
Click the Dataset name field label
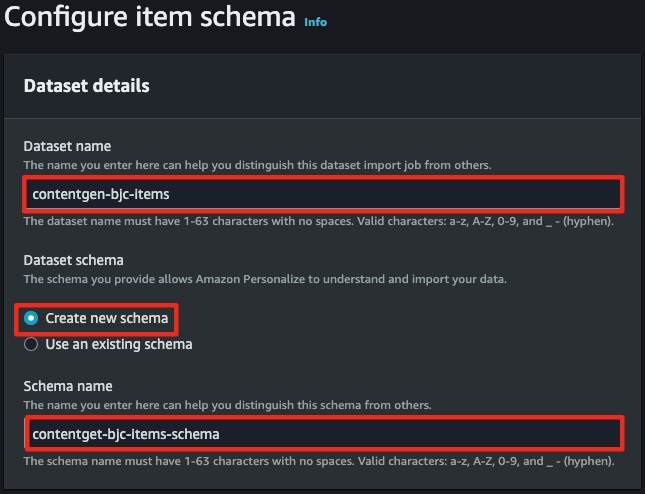pos(67,146)
